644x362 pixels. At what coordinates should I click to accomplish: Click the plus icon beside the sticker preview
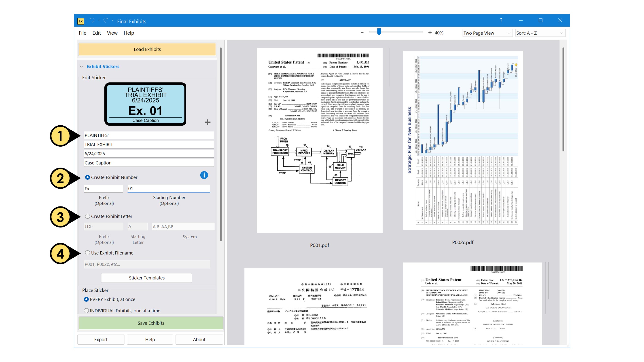[208, 122]
